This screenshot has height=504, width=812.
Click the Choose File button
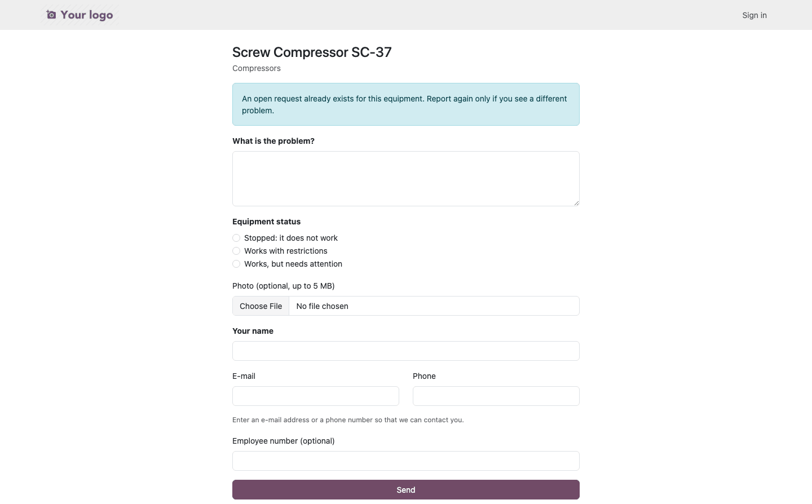[x=261, y=306]
